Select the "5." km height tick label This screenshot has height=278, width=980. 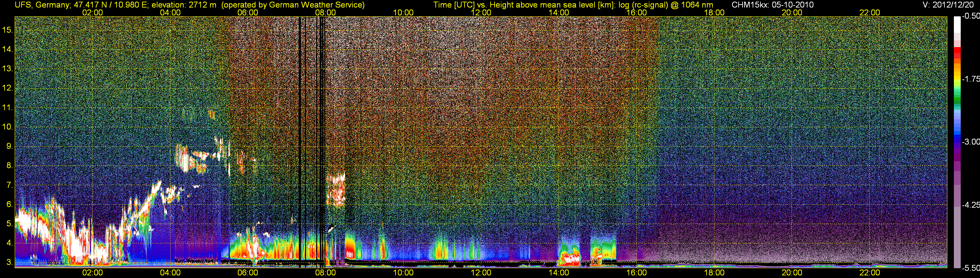(x=10, y=223)
